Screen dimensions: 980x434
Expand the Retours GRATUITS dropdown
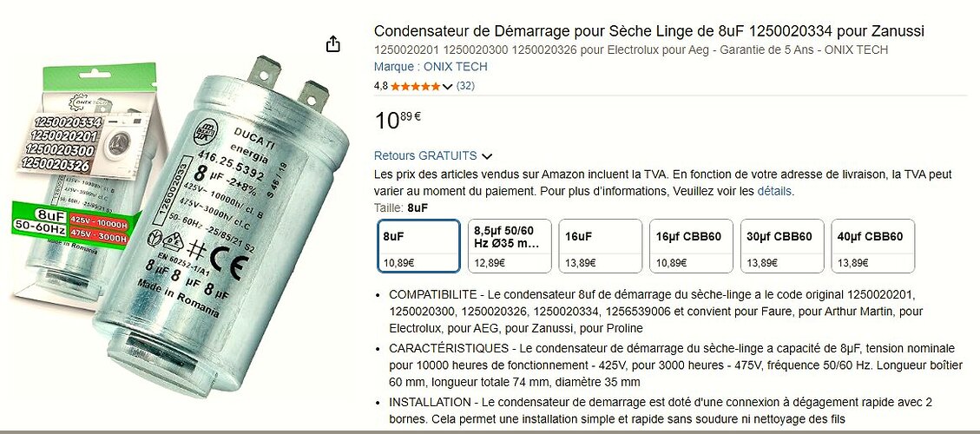488,155
